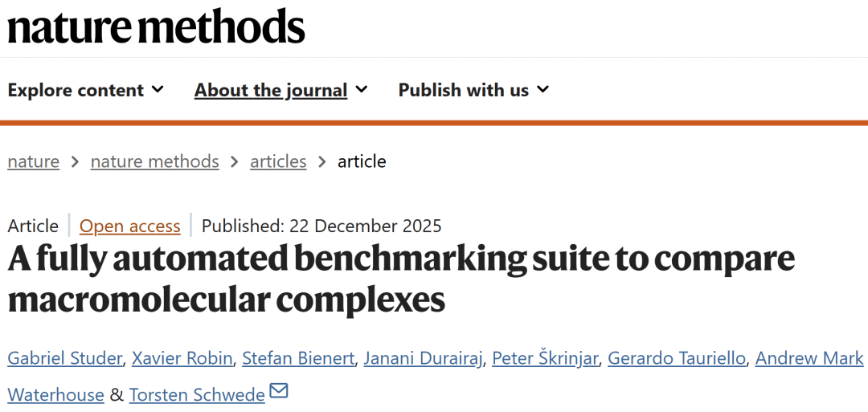Go to the nature breadcrumb link
The height and width of the screenshot is (412, 868).
(33, 161)
